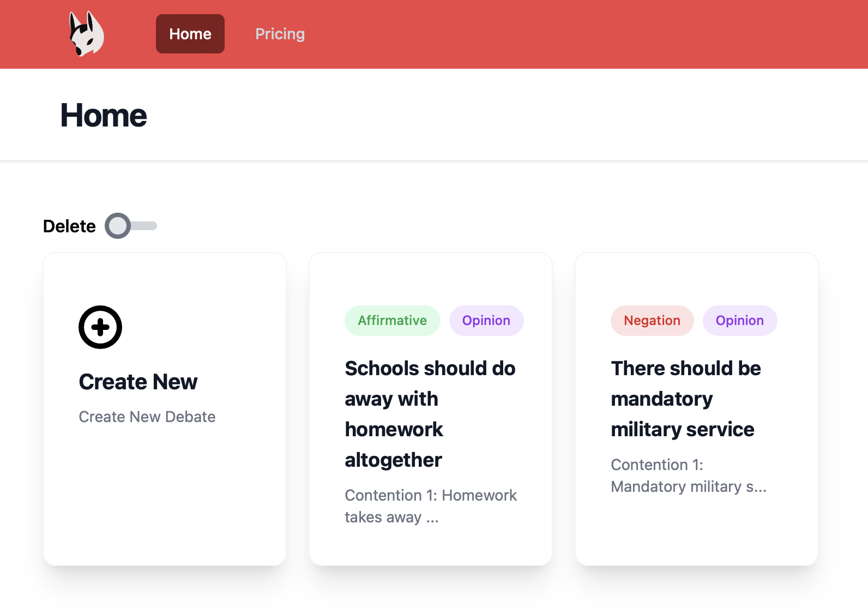Click the Home page heading
The width and height of the screenshot is (868, 614).
click(x=104, y=116)
